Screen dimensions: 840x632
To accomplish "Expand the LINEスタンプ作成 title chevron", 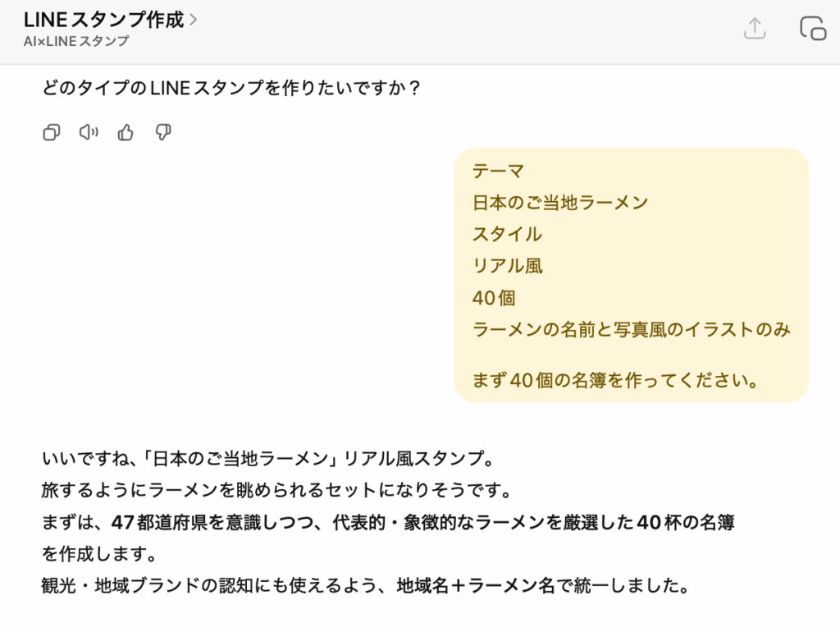I will (x=194, y=20).
